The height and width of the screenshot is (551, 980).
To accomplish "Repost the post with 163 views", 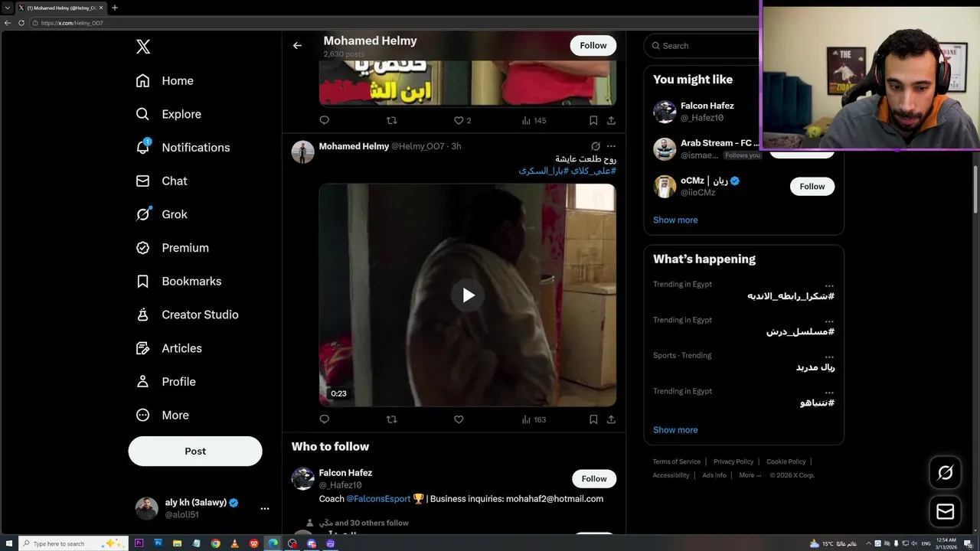I will (x=391, y=419).
